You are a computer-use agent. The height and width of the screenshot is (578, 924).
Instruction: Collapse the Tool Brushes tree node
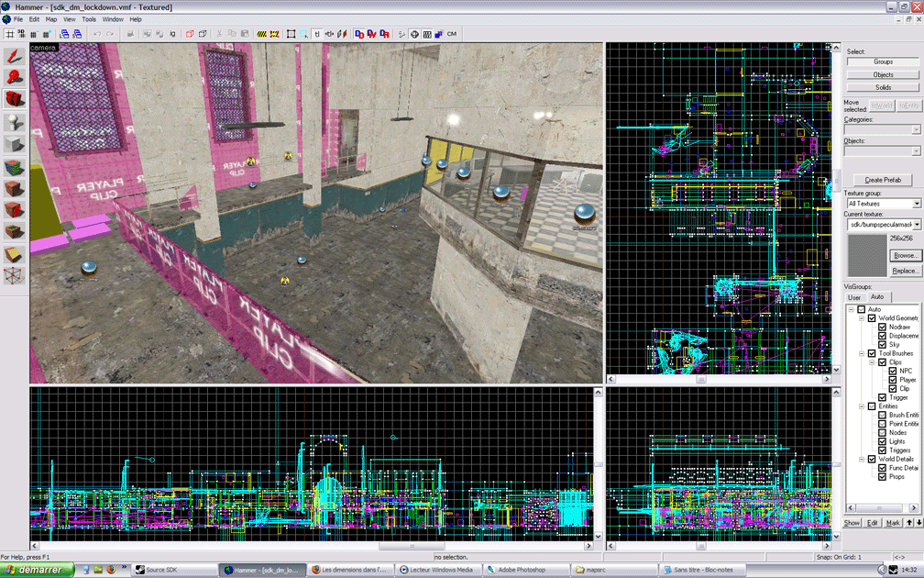861,353
